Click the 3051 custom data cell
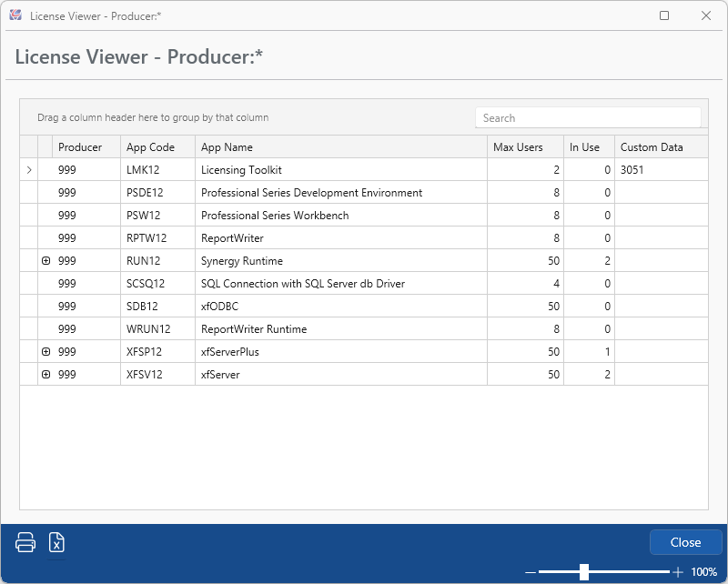Image resolution: width=728 pixels, height=584 pixels. [662, 170]
